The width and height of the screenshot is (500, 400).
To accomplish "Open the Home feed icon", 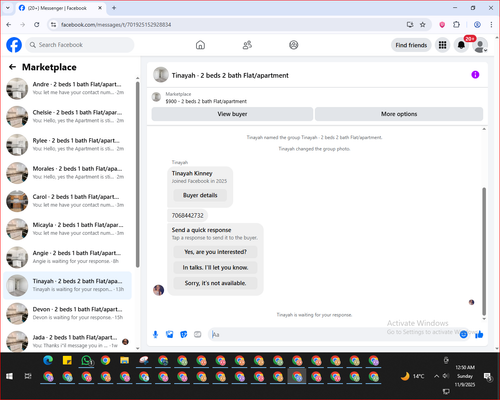I will pyautogui.click(x=200, y=45).
